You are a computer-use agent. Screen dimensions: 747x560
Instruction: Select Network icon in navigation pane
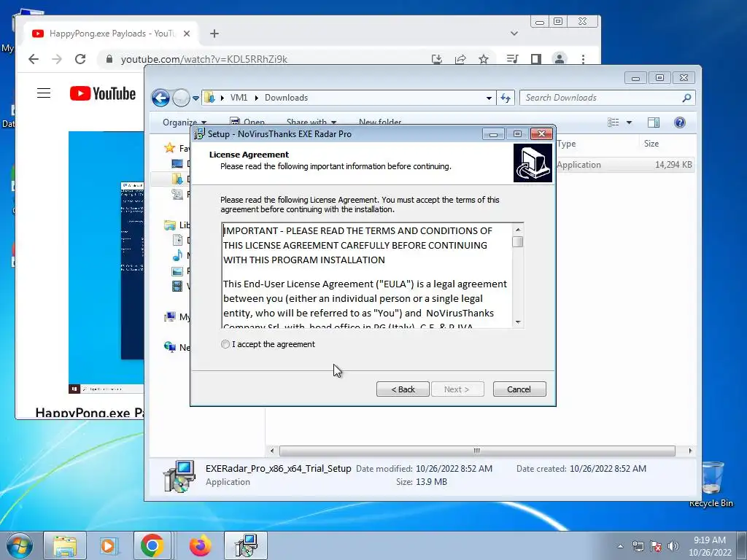pos(169,347)
